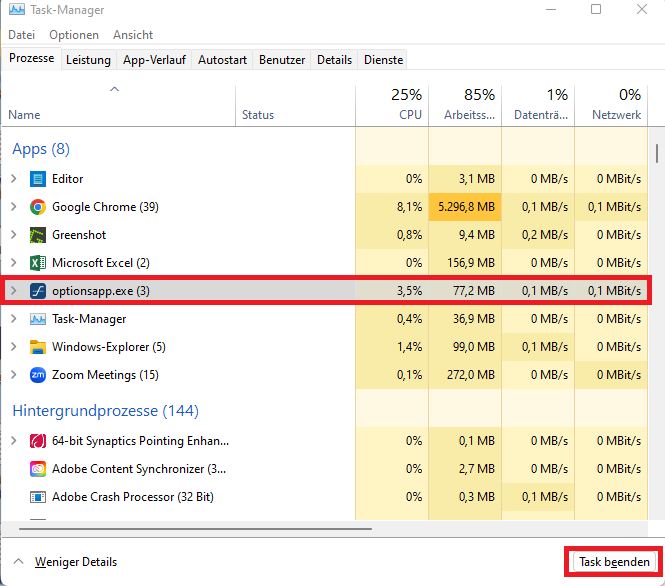Click Editor memory value 3,1 MB
This screenshot has height=586, width=665.
(477, 179)
